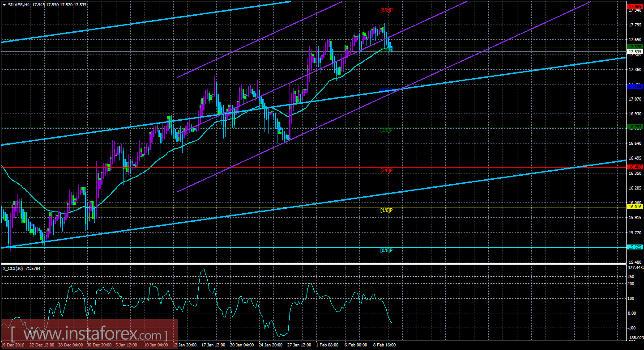Screen dimensions: 644x350
Task: Click the green [3/8]P level label
Action: pyautogui.click(x=386, y=131)
